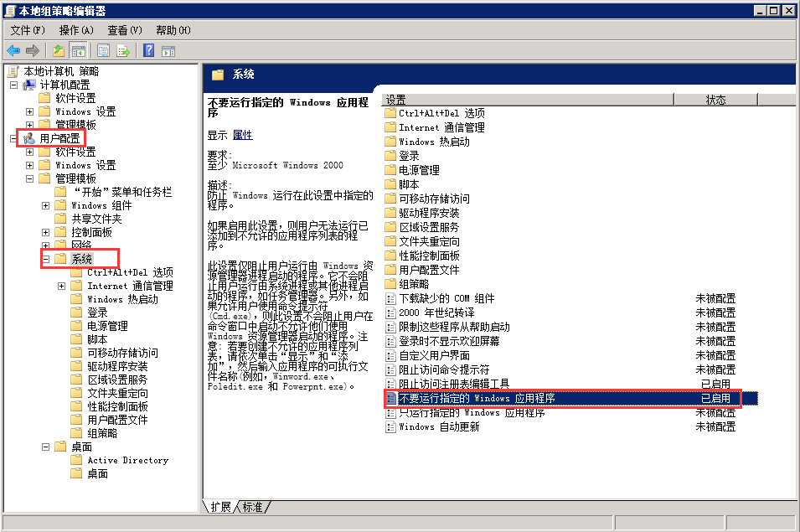Click policy icon of 阻止访问命令提示符
This screenshot has height=532, width=800.
[x=391, y=369]
